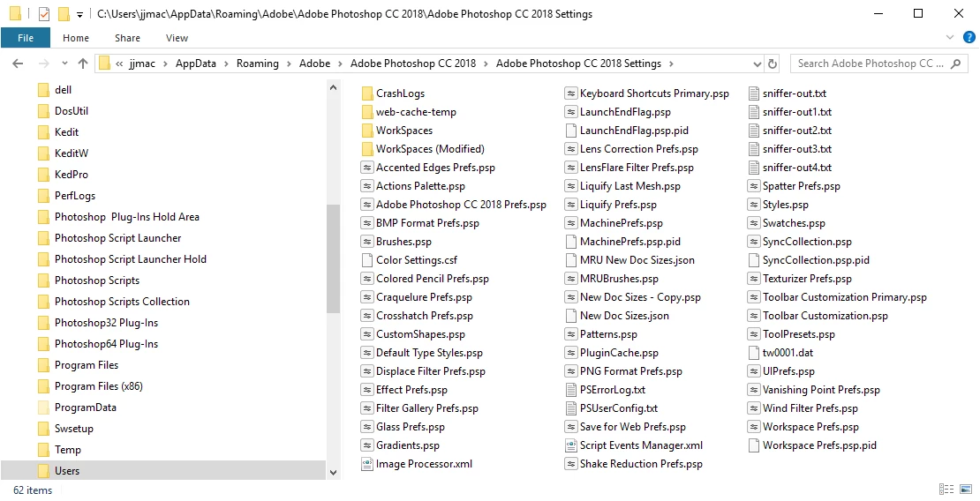Viewport: 980px width, 501px height.
Task: Select the ToolPresets.psp file icon
Action: [x=754, y=334]
